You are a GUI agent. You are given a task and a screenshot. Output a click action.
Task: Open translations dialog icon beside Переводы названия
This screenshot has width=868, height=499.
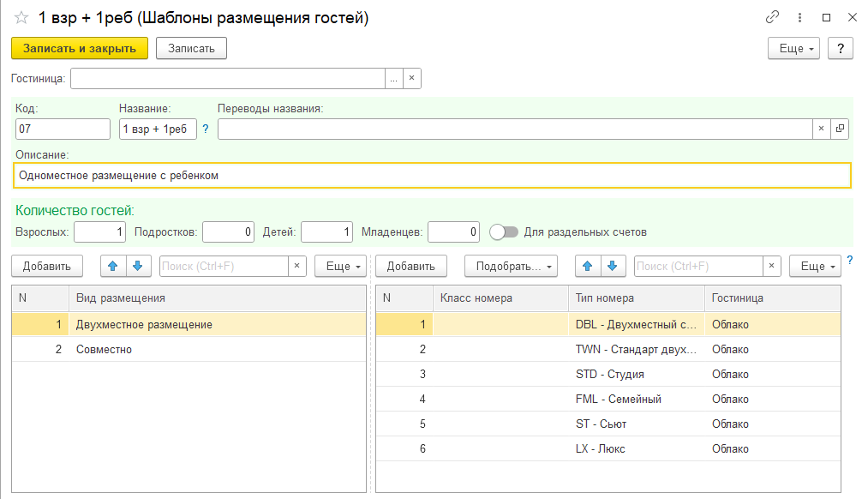click(x=840, y=129)
